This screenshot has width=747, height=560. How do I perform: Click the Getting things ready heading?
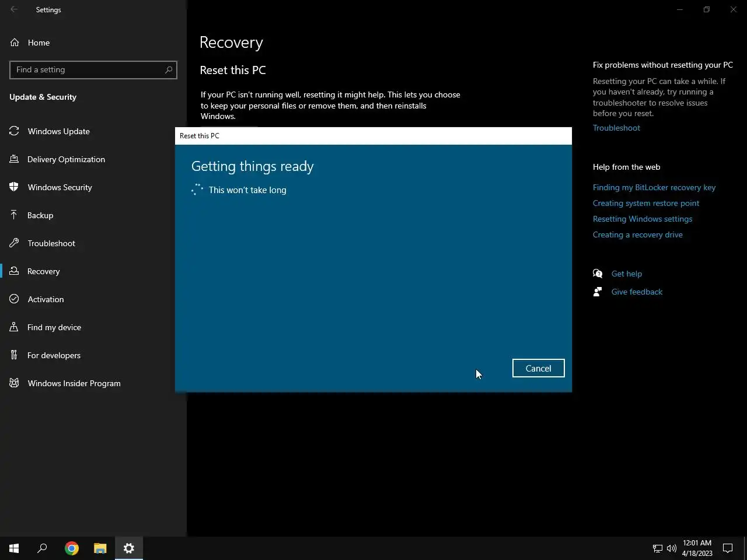[x=253, y=167]
